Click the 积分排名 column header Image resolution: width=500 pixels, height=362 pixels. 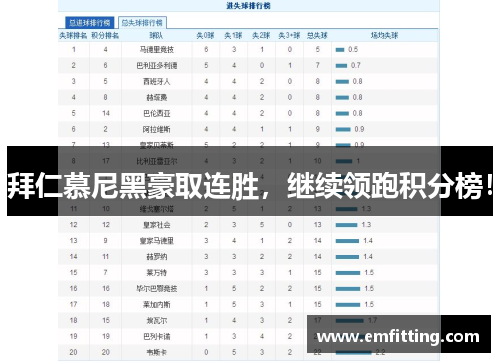coord(105,35)
